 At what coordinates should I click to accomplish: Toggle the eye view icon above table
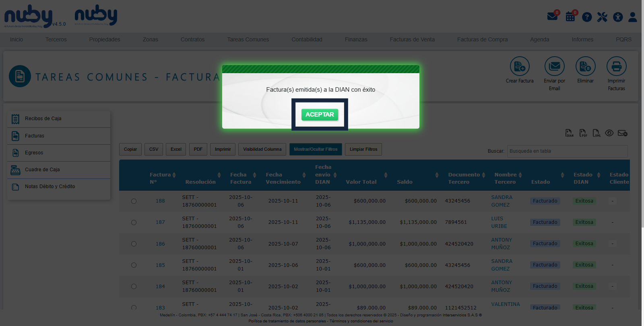pyautogui.click(x=609, y=133)
